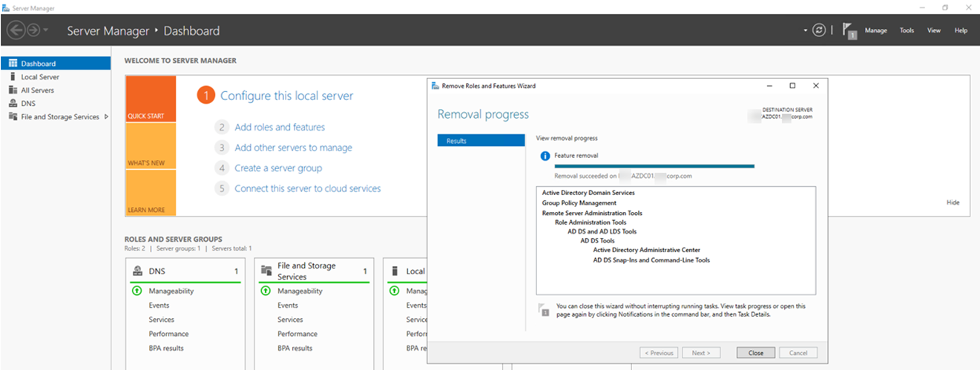The image size is (980, 370).
Task: Select Active Directory Administrative Center entry
Action: click(647, 251)
